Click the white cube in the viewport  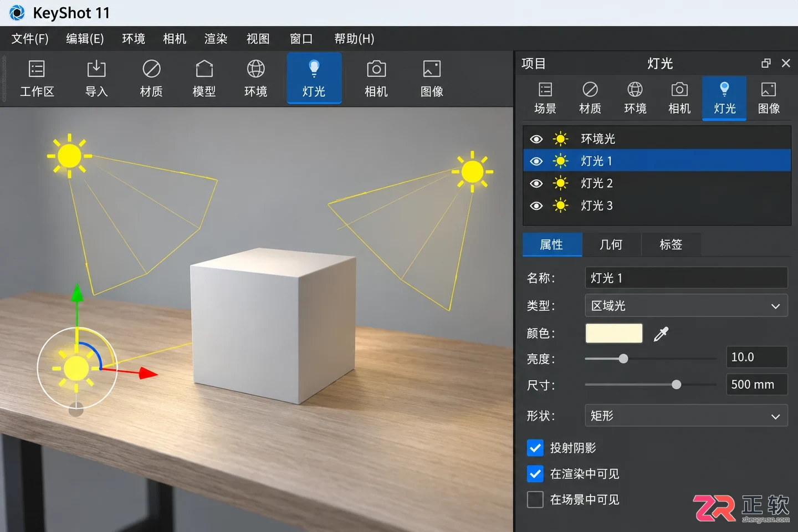[x=273, y=326]
